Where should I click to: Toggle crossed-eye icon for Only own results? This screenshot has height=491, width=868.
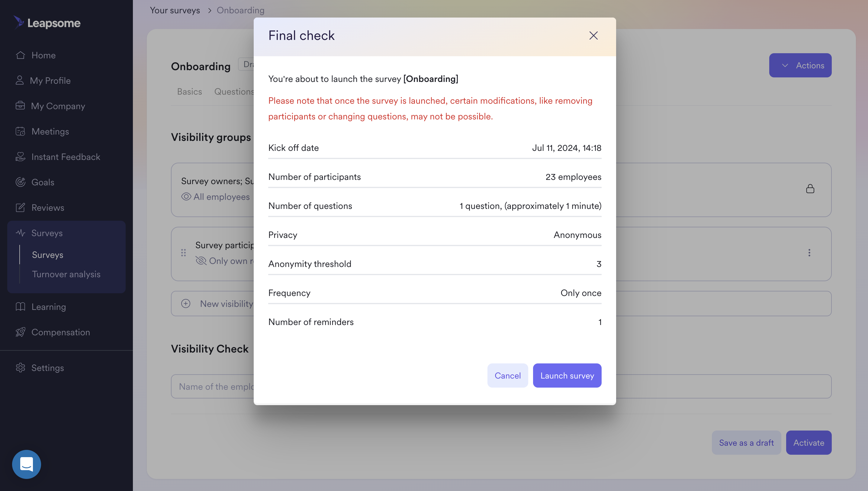(x=201, y=261)
